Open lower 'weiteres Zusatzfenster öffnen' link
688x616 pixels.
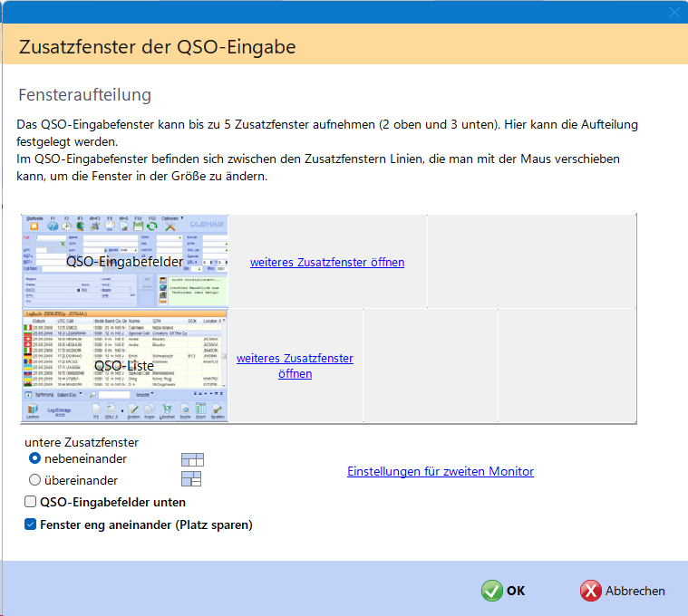point(295,366)
